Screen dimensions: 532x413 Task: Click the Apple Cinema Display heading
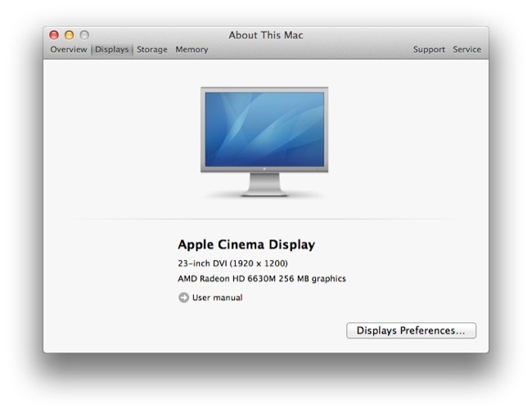[x=246, y=245]
